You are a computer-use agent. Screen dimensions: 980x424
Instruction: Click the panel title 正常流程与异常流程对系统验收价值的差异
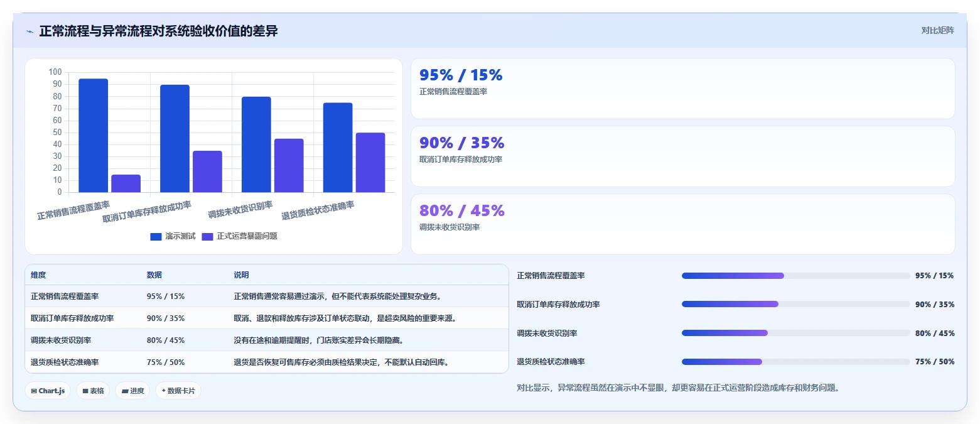[158, 31]
